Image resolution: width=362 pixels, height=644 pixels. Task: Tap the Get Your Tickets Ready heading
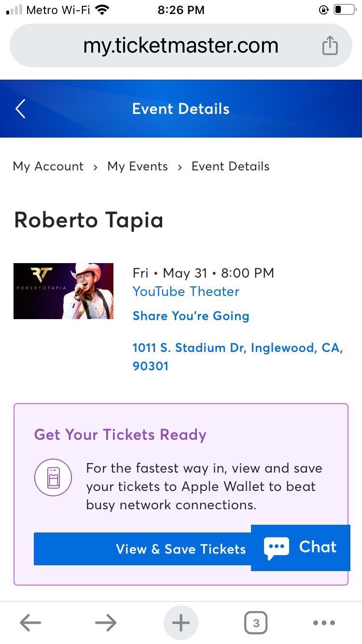click(120, 434)
